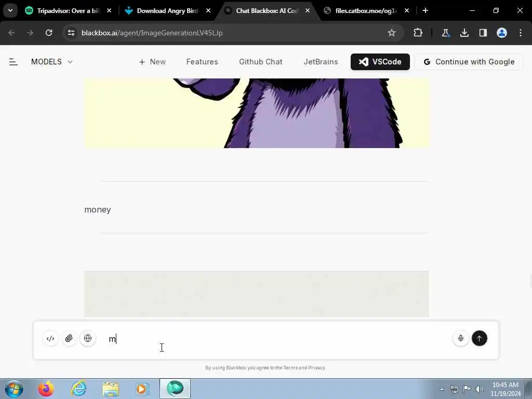Open the tab search dropdown

10,11
